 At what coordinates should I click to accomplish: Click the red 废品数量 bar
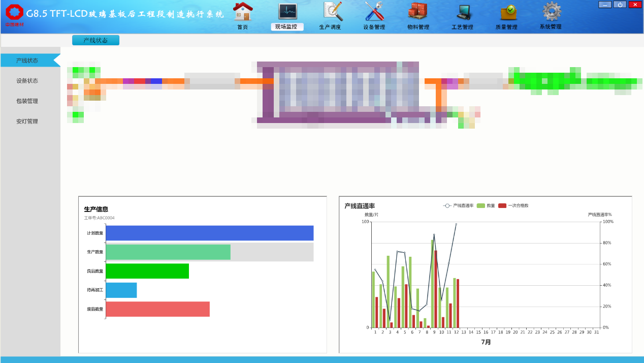[x=157, y=309]
